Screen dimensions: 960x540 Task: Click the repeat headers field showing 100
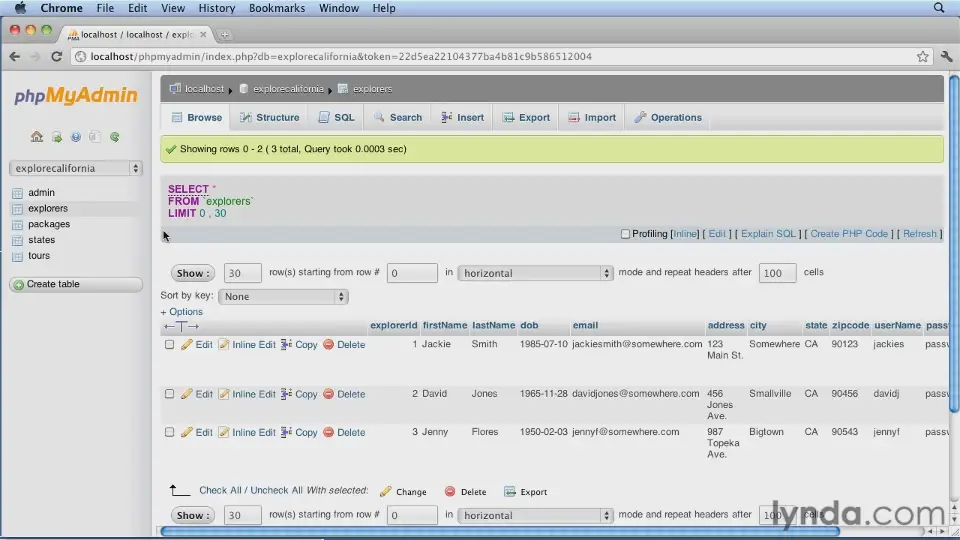tap(778, 273)
